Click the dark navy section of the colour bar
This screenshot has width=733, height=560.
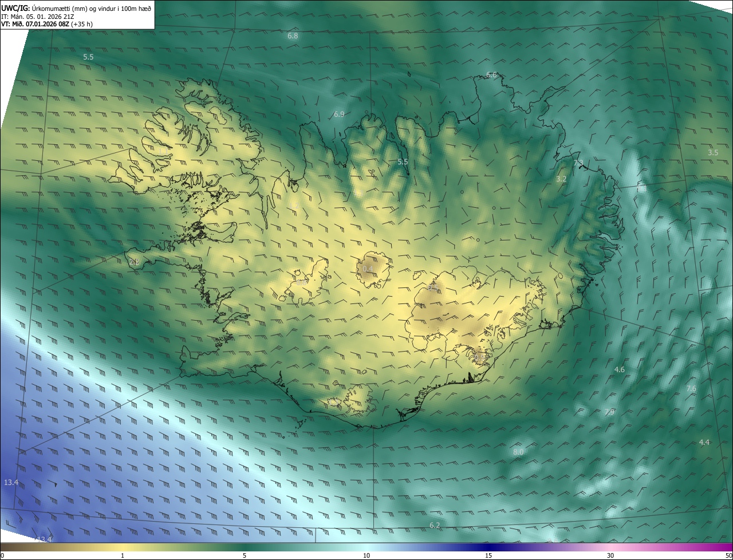[x=488, y=547]
